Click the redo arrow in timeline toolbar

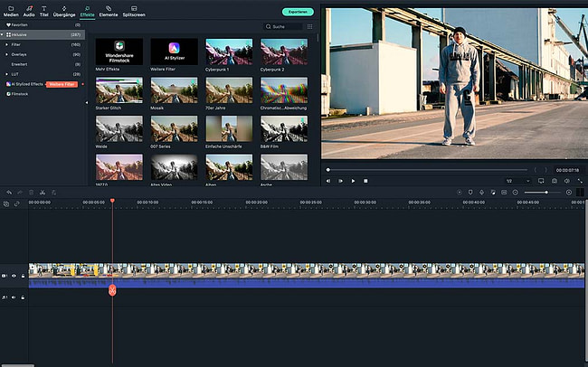[20, 193]
